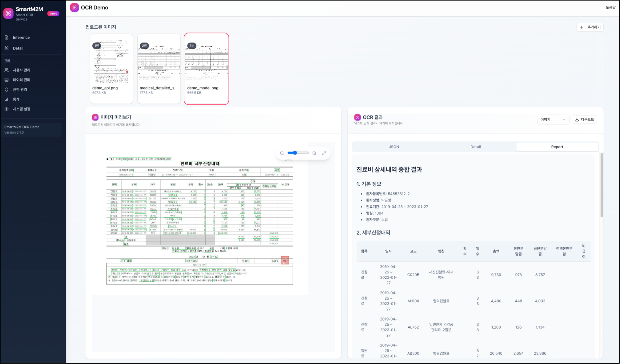This screenshot has width=620, height=364.
Task: Open 권한 관리 shield item
Action: (20, 89)
